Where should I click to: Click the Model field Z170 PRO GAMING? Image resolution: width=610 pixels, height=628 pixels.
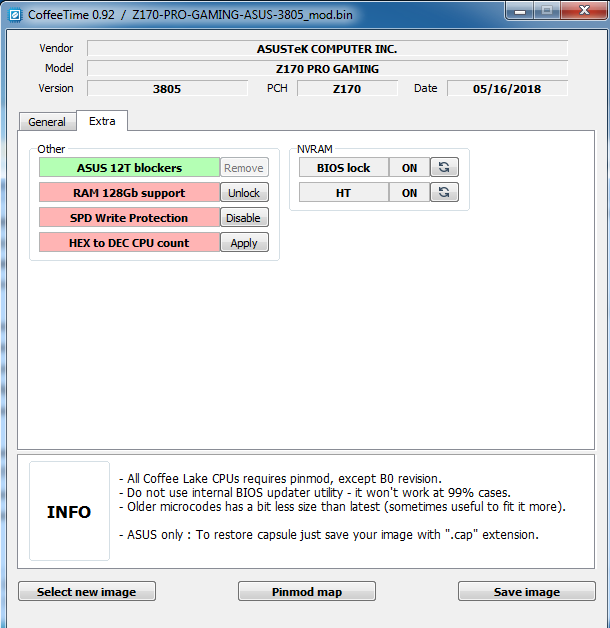click(x=327, y=68)
